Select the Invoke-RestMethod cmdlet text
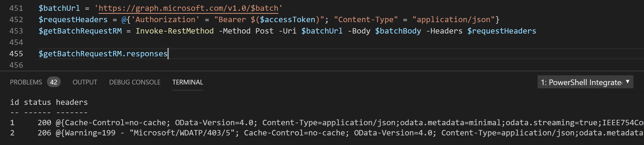Viewport: 644px width, 145px height. (x=174, y=31)
